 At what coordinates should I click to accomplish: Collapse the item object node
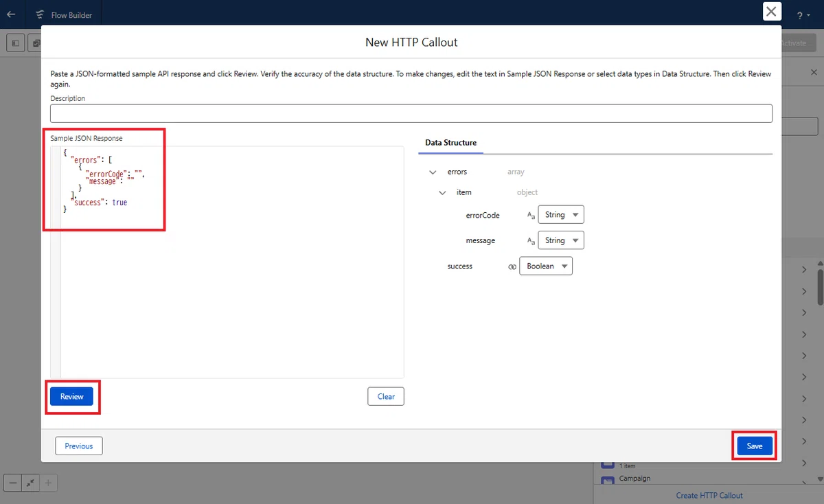tap(443, 193)
